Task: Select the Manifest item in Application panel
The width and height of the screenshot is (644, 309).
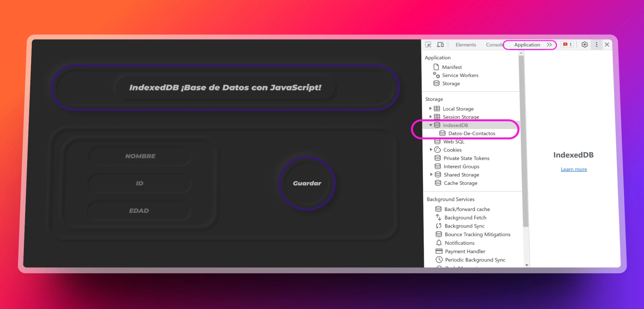Action: (452, 67)
